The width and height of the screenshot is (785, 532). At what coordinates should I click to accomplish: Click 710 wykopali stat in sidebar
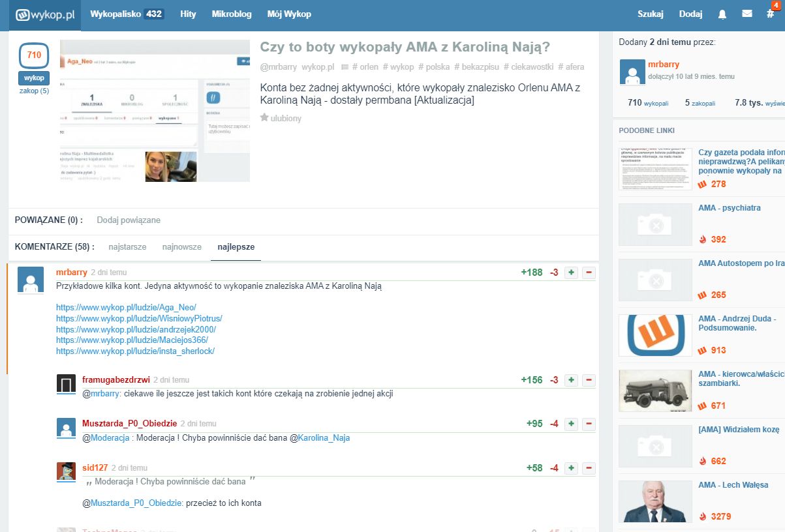pos(648,102)
